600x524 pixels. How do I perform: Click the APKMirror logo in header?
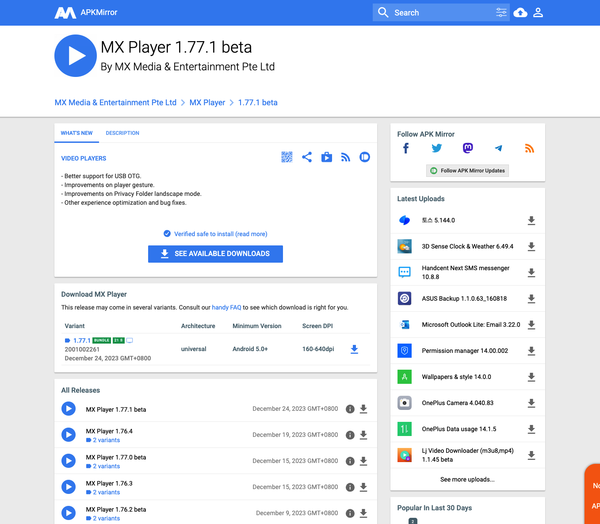coord(86,13)
